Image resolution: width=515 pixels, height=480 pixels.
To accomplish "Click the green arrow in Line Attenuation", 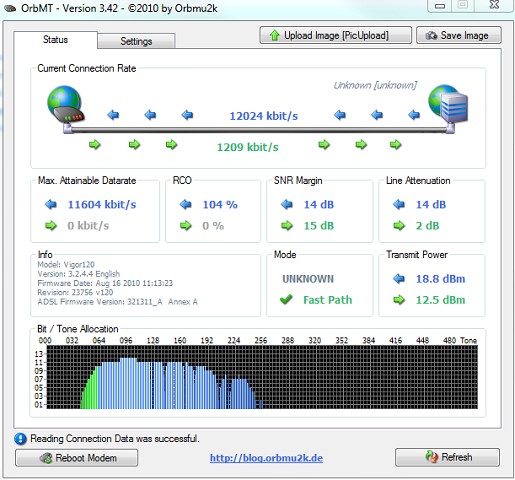I will pyautogui.click(x=399, y=226).
